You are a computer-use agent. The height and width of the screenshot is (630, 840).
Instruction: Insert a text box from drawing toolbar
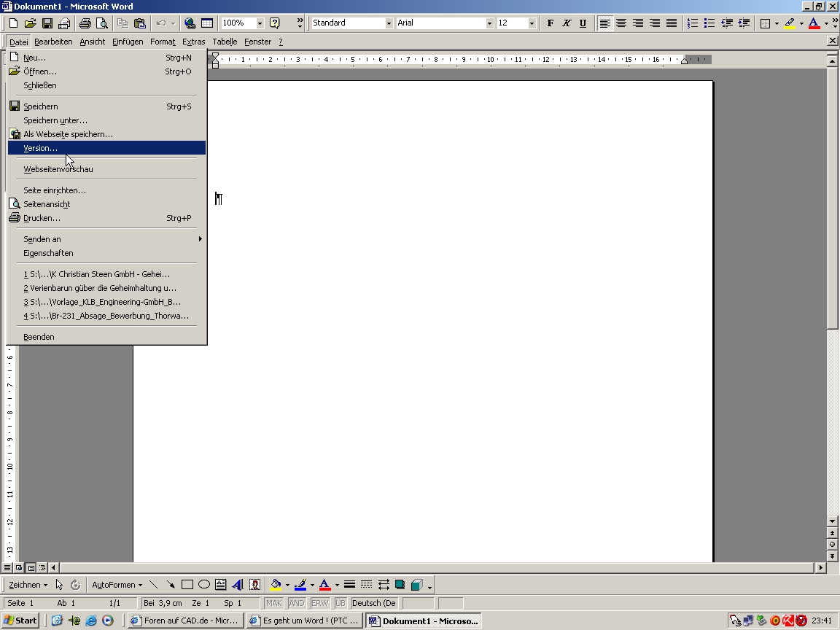coord(221,585)
